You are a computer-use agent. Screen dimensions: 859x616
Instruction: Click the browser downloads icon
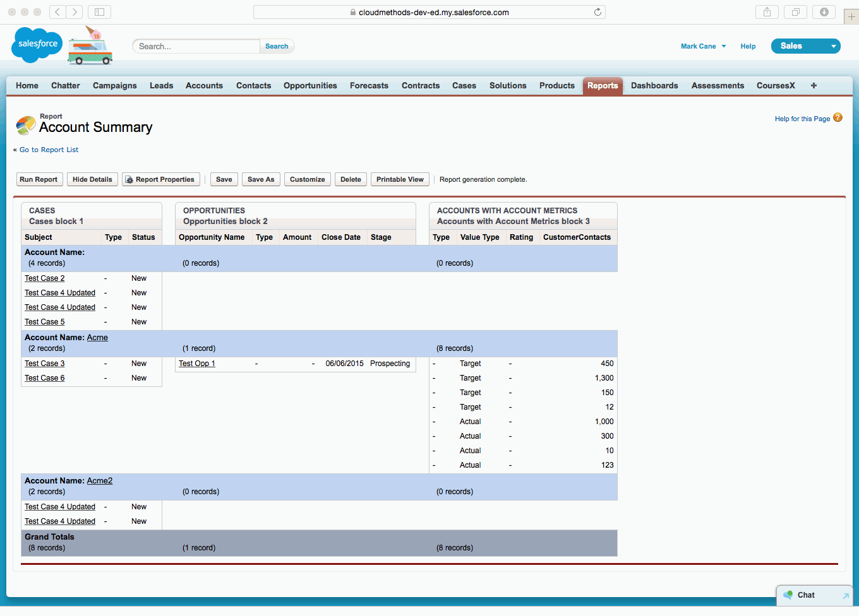[824, 11]
